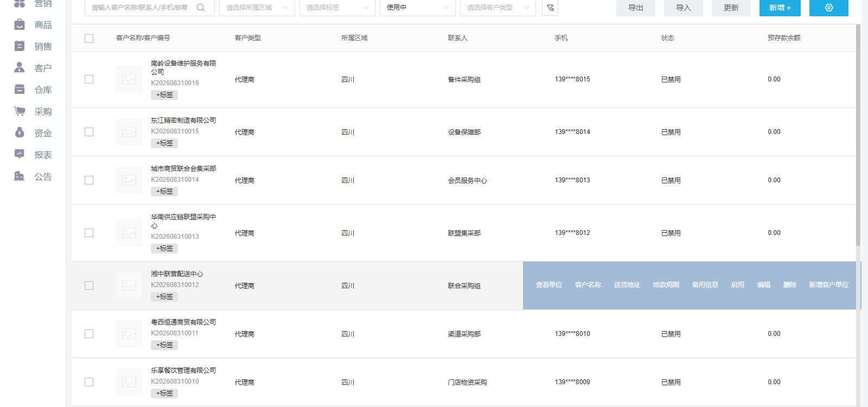
Task: Add a tag to 粤西恒通商贸有限公司
Action: (164, 345)
